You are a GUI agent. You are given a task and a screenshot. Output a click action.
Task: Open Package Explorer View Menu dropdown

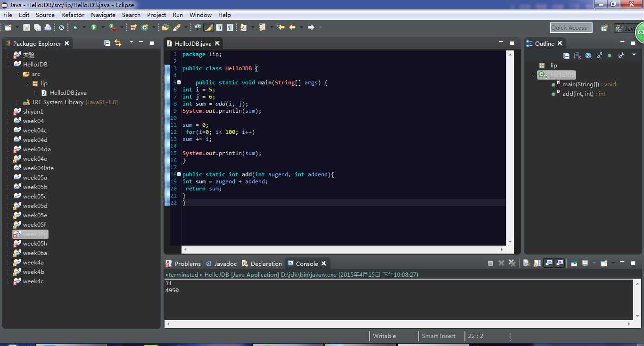pyautogui.click(x=131, y=42)
